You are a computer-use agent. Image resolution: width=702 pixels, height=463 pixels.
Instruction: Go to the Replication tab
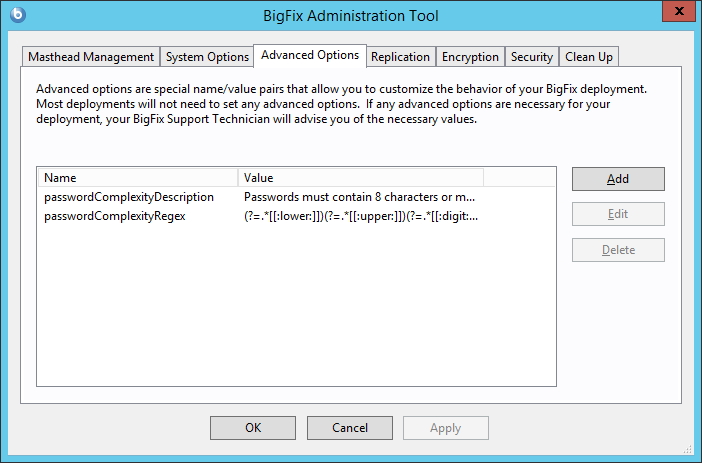pos(400,57)
